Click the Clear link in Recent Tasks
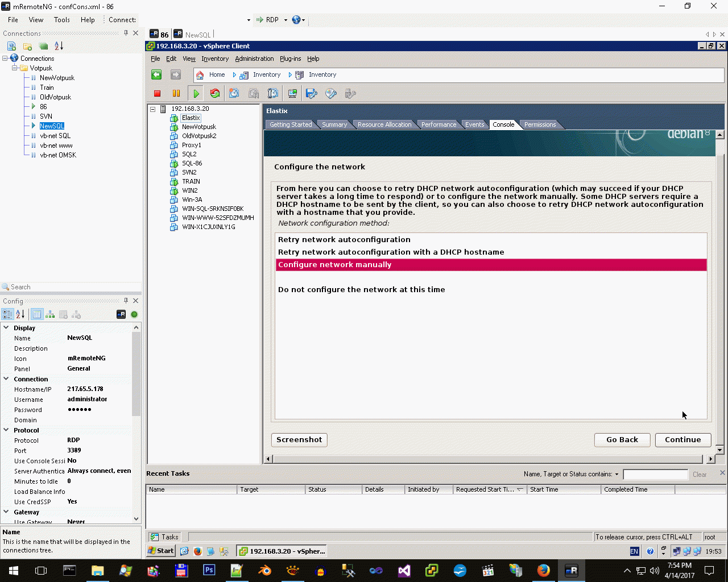The image size is (728, 582). coord(700,475)
